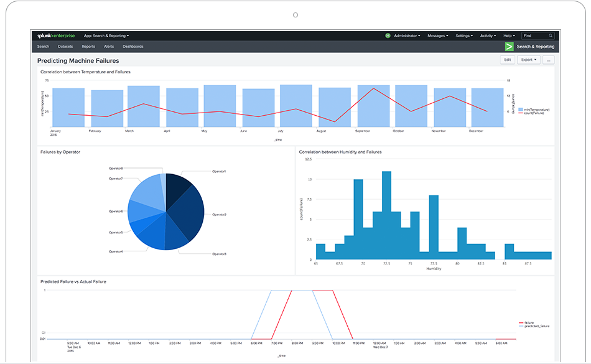The height and width of the screenshot is (364, 591).
Task: Click the humidity bar at 70
Action: tap(358, 219)
